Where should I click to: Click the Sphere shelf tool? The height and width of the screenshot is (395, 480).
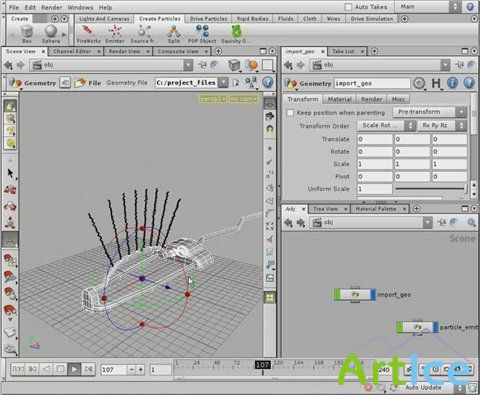(51, 34)
